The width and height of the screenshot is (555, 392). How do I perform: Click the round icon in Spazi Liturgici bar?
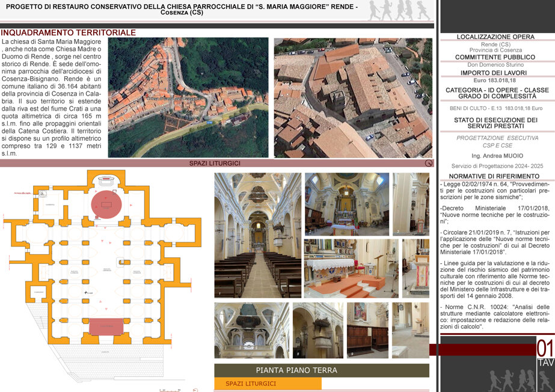pos(429,163)
